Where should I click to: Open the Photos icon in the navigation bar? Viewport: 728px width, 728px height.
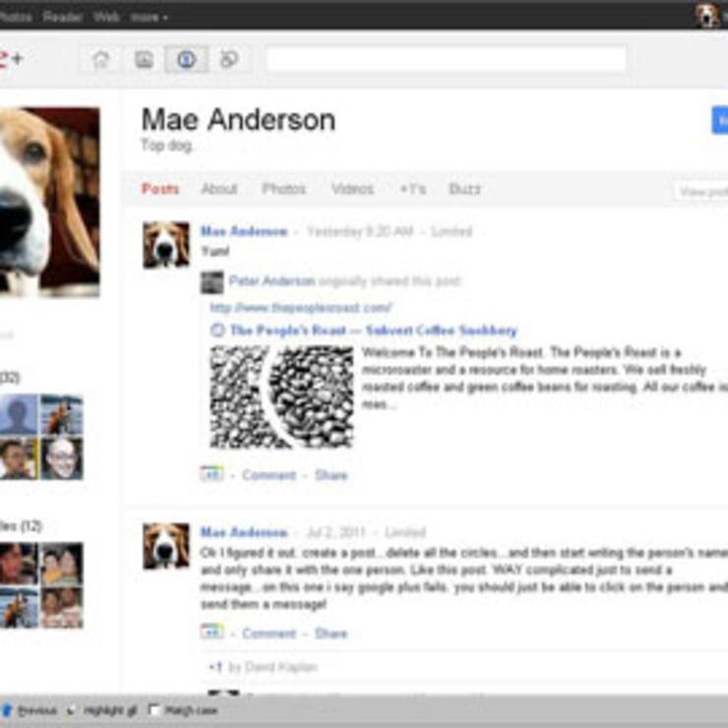pos(144,60)
